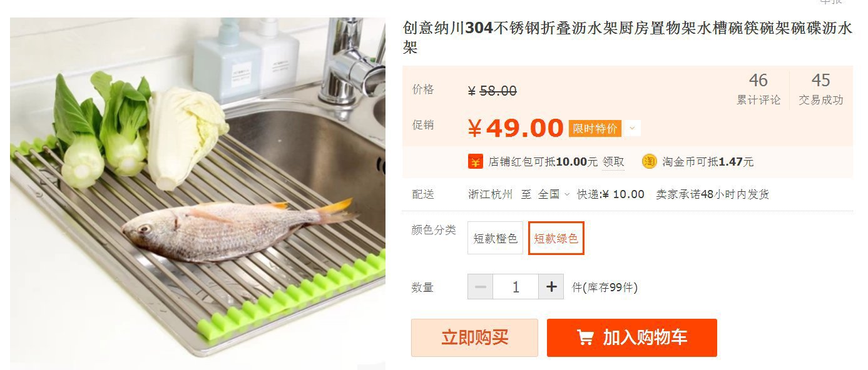Increase quantity with the plus button
Viewport: 868px width, 370px height.
pyautogui.click(x=551, y=287)
